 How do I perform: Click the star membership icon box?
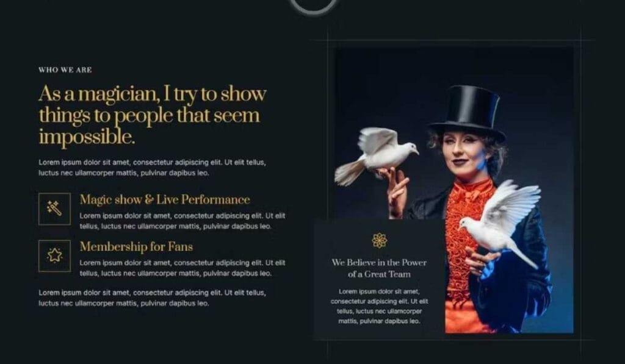54,255
